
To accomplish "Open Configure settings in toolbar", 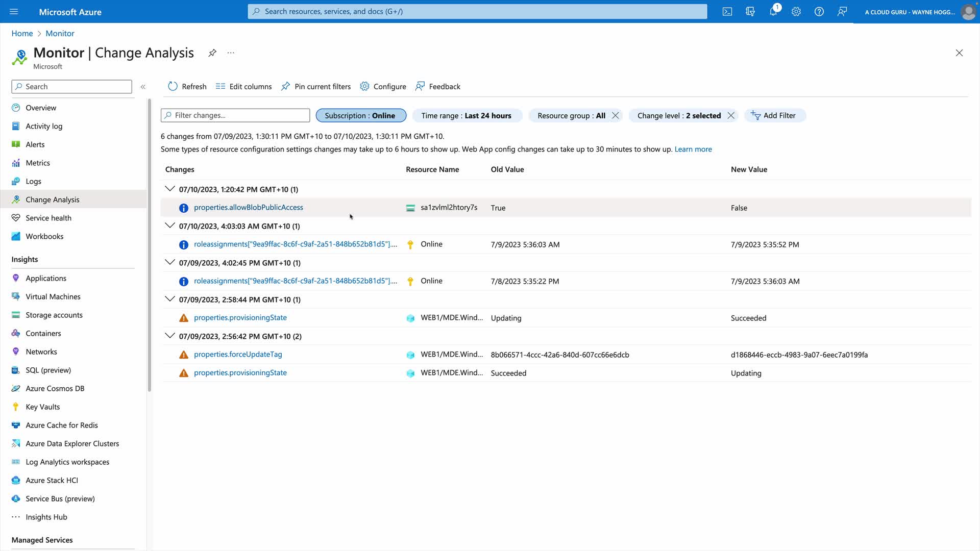I will pyautogui.click(x=383, y=87).
